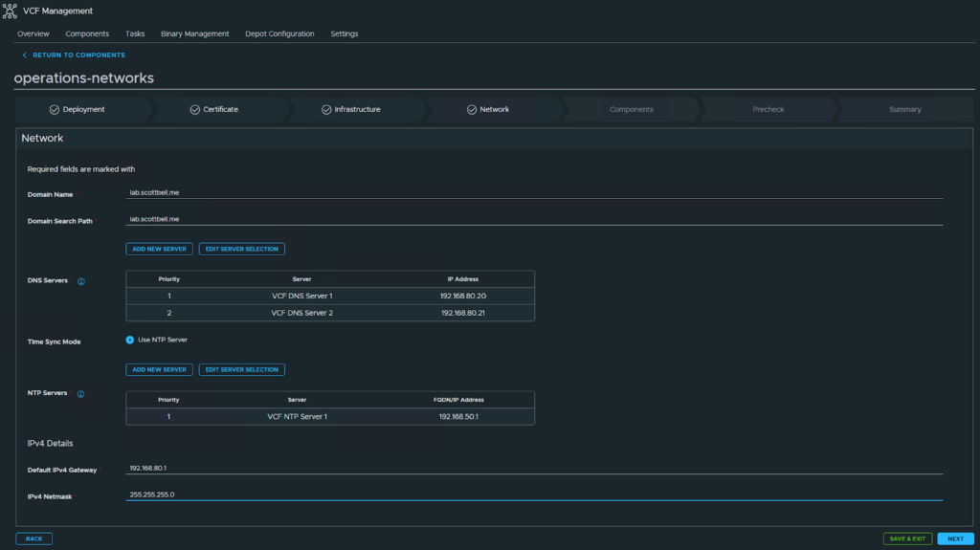Click the back chevron beside Return to Components
This screenshot has width=980, height=550.
pos(24,55)
